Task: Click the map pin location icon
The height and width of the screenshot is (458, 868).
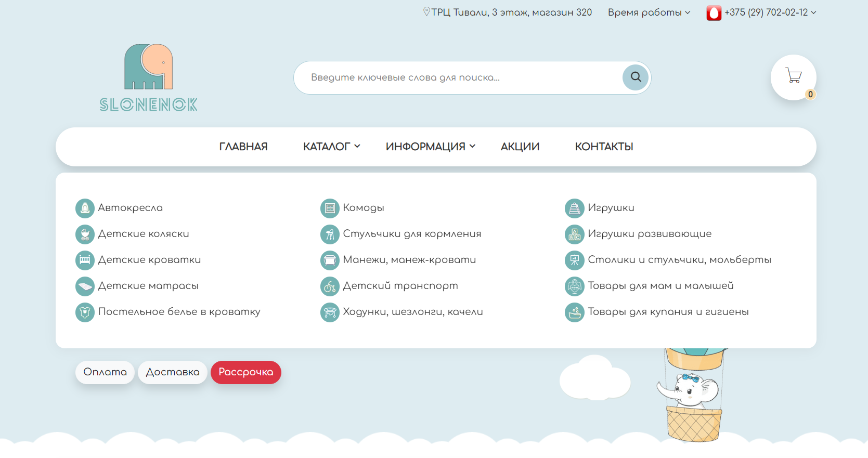Action: 426,11
